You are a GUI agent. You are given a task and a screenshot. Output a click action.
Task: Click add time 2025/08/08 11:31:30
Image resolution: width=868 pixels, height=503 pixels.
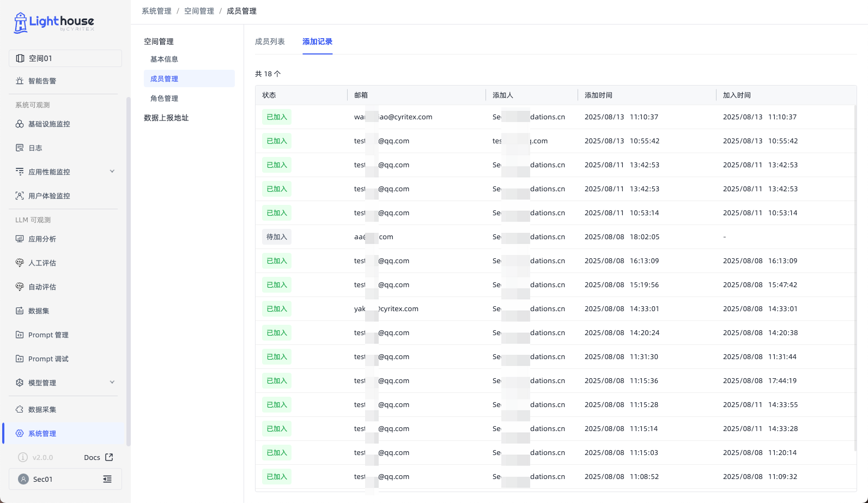coord(621,356)
